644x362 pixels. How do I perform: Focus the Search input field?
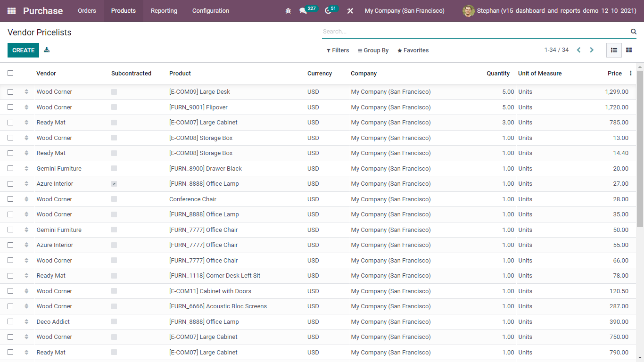point(475,32)
